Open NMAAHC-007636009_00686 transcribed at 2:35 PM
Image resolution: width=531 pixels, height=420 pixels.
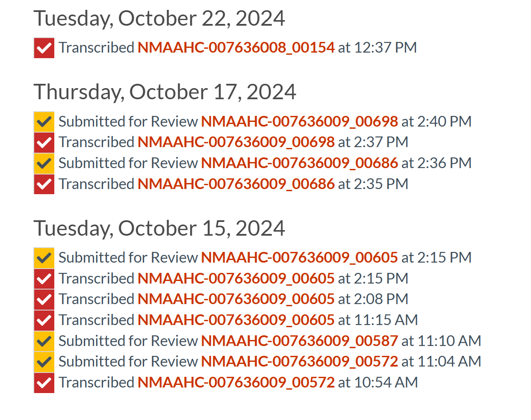(x=236, y=184)
